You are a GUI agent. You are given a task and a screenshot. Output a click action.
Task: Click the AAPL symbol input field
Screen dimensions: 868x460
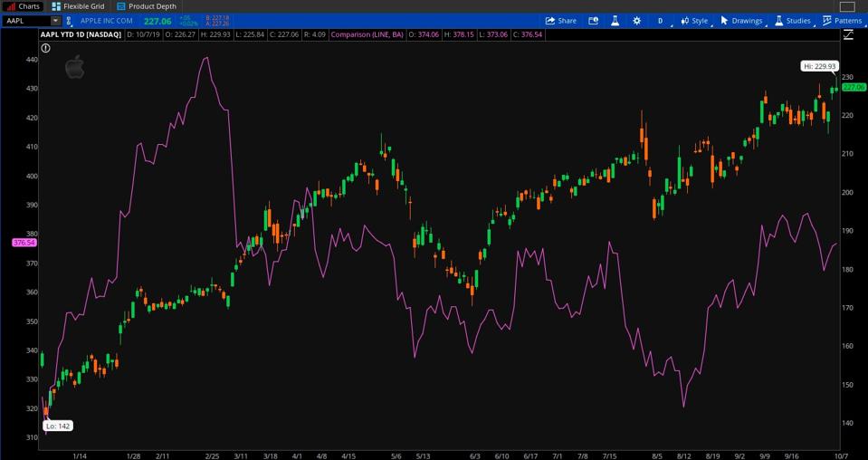coord(26,21)
